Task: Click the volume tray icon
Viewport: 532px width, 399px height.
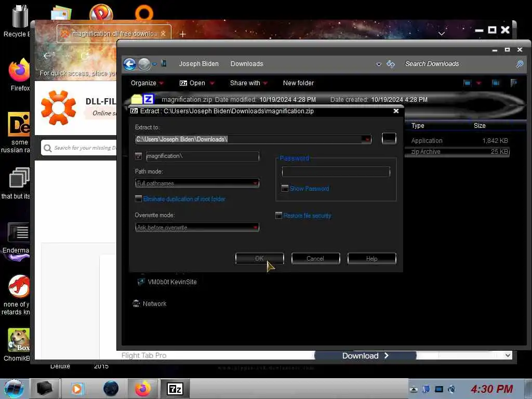Action: [451, 389]
